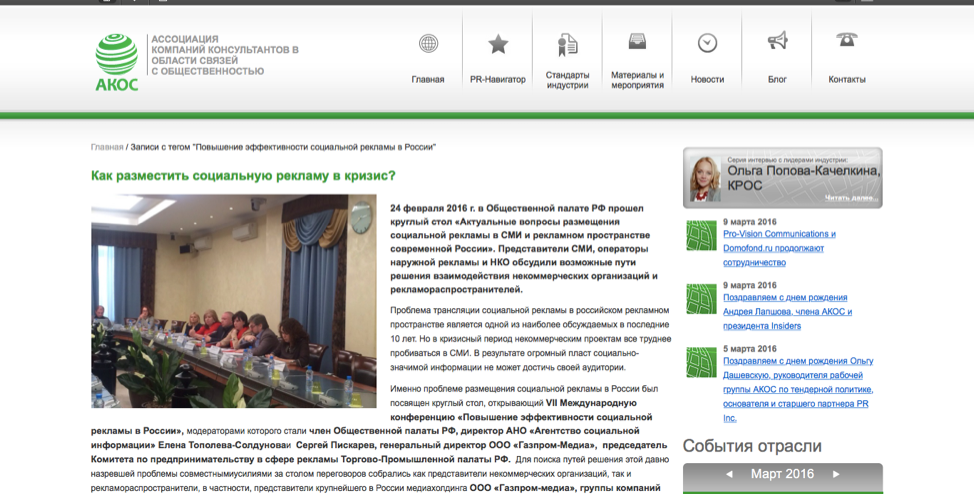Open the Стандарты индустрии menu item
Screen dimensions: 974x494
(x=567, y=80)
